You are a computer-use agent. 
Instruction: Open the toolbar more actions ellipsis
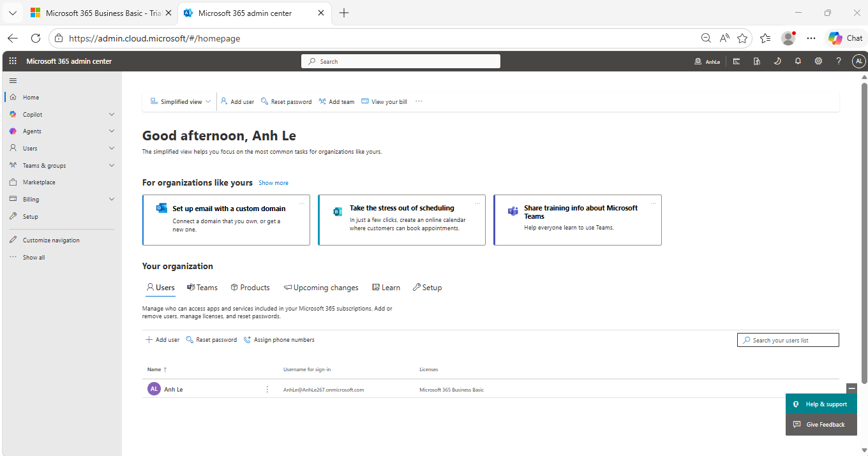[x=419, y=101]
